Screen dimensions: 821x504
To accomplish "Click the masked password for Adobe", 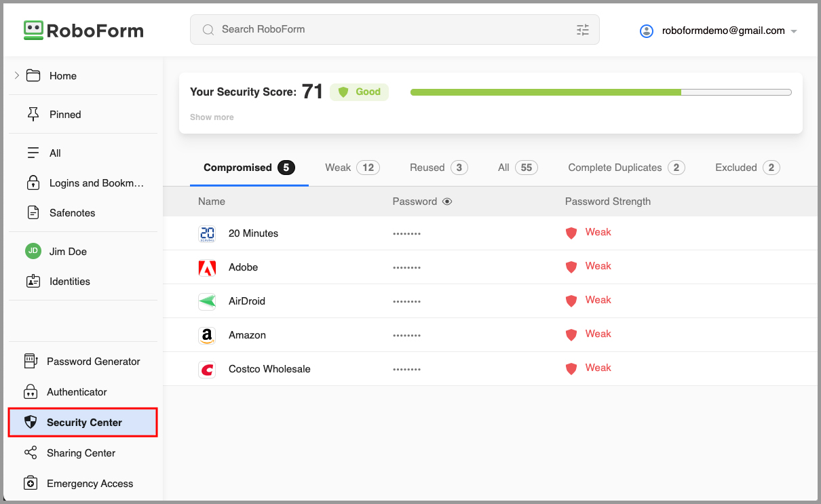I will [x=406, y=268].
